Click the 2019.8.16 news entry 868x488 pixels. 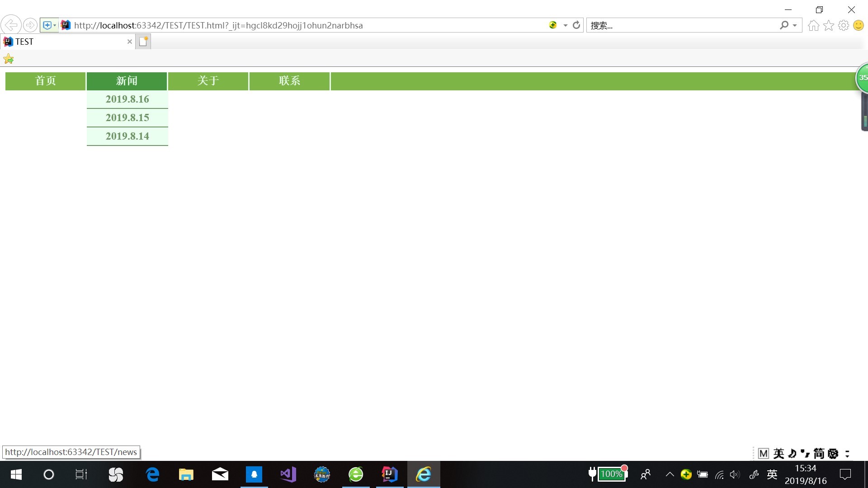[127, 99]
